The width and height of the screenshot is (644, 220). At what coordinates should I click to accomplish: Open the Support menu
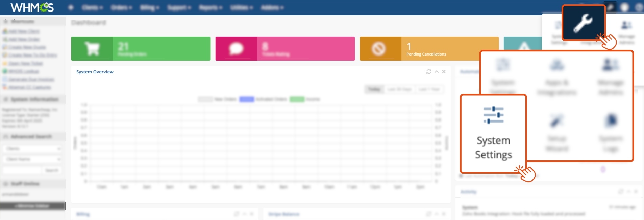[x=179, y=7]
